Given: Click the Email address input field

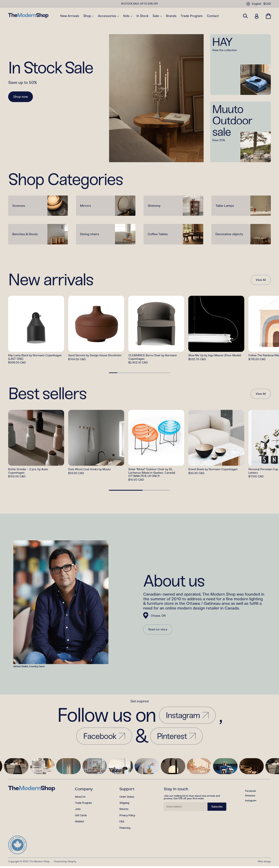Looking at the screenshot, I should (x=185, y=806).
